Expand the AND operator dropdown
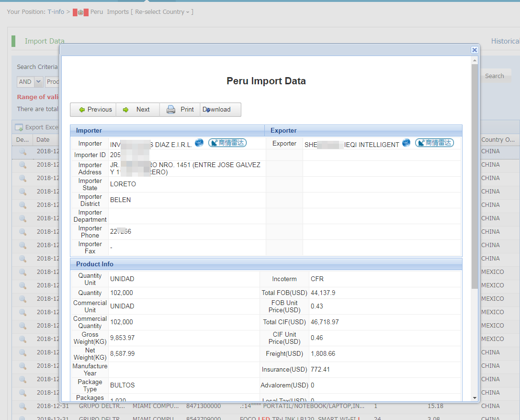520x420 pixels. point(38,82)
